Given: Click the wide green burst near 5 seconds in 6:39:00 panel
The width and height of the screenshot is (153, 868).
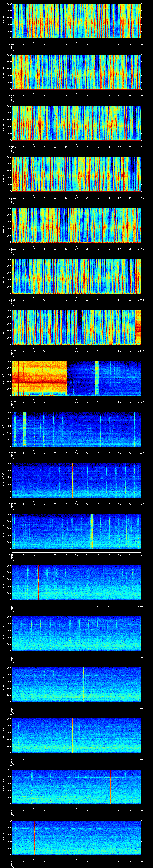Looking at the screenshot, I should point(25,429).
